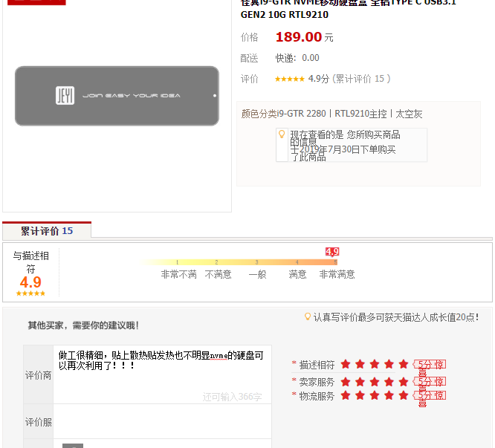Viewport: 495px width, 448px height.
Task: Set 物流服务 rating to four stars
Action: [389, 395]
